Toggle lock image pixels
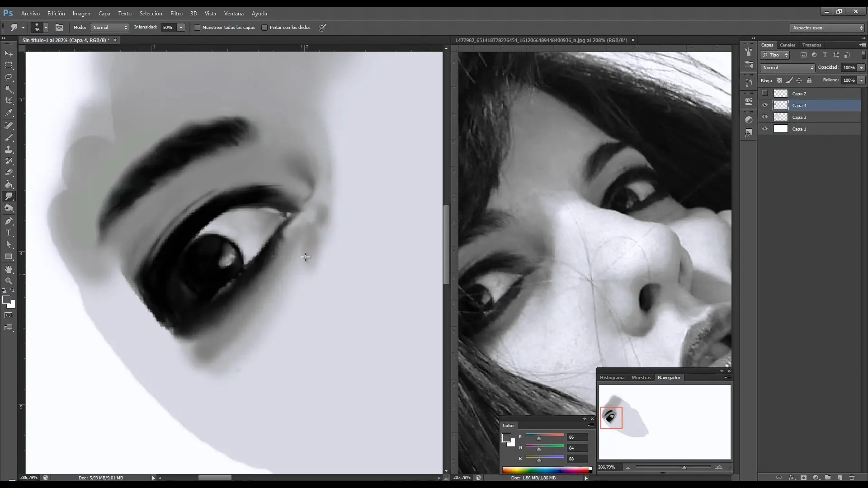The width and height of the screenshot is (868, 488). point(789,80)
